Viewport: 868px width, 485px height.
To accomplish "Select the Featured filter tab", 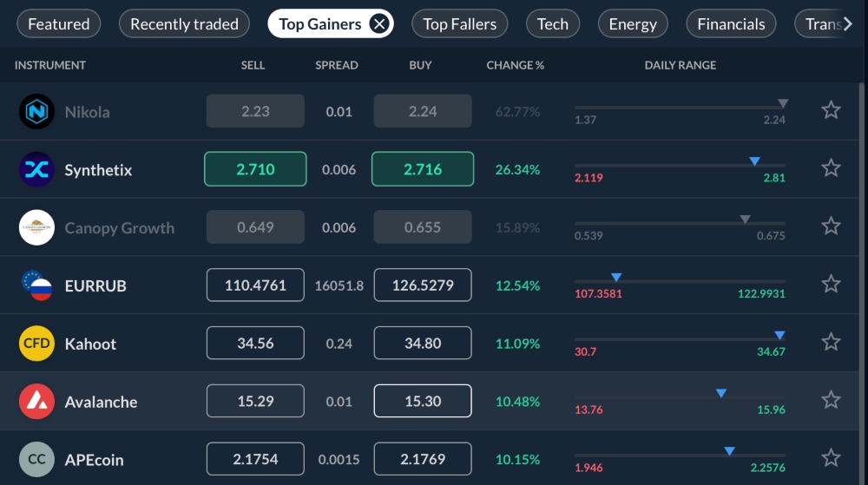I will coord(59,23).
